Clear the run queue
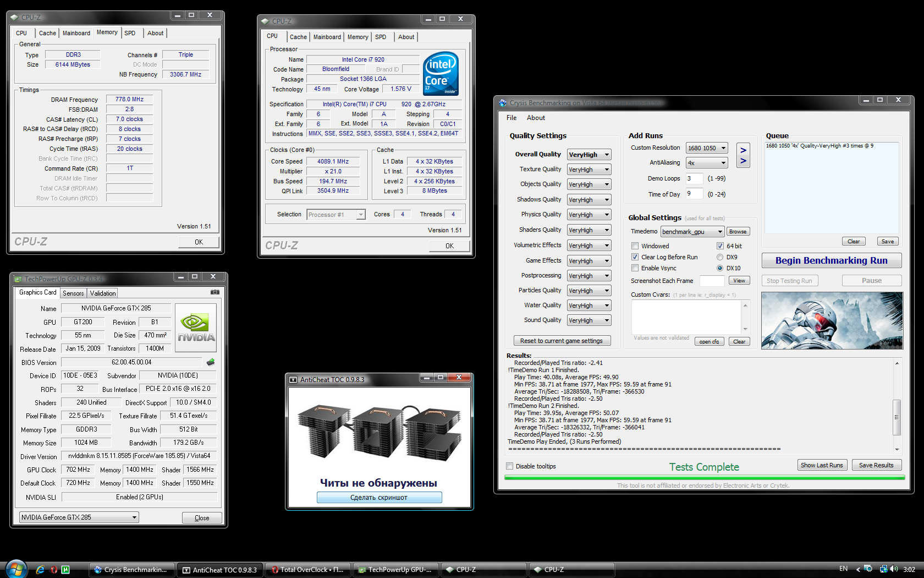The image size is (924, 578). [x=854, y=242]
